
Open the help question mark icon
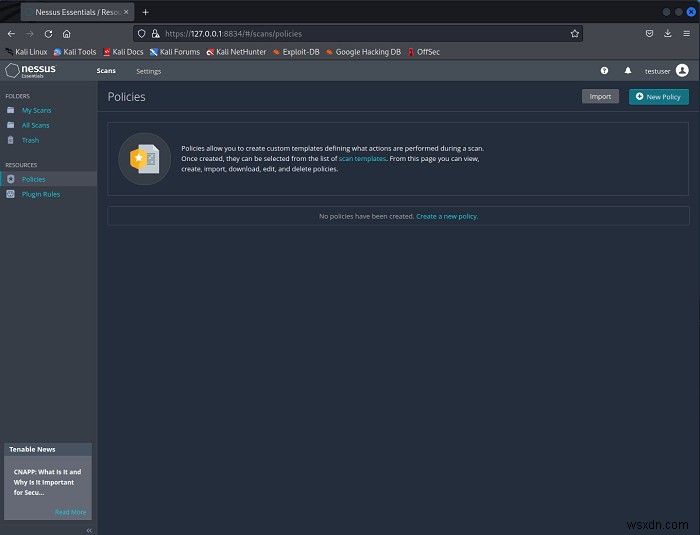604,71
